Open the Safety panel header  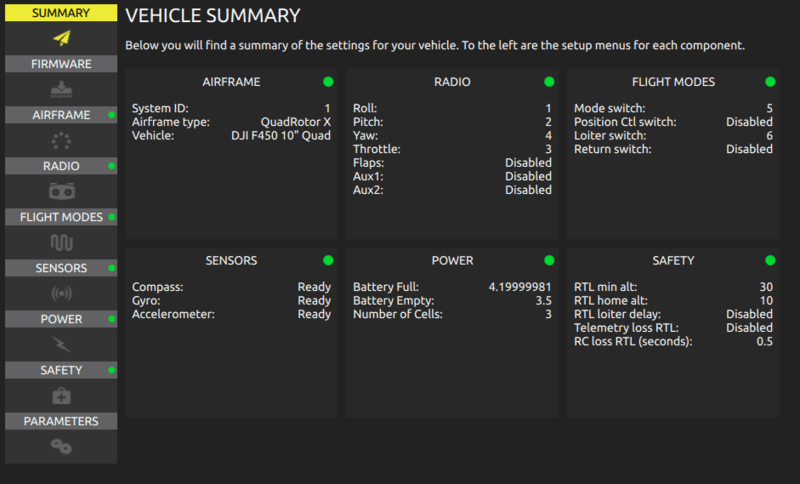672,261
